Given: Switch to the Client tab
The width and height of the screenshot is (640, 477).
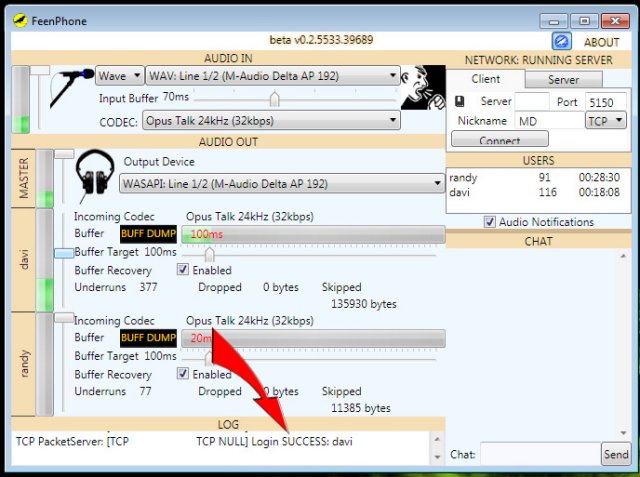Looking at the screenshot, I should click(x=485, y=79).
